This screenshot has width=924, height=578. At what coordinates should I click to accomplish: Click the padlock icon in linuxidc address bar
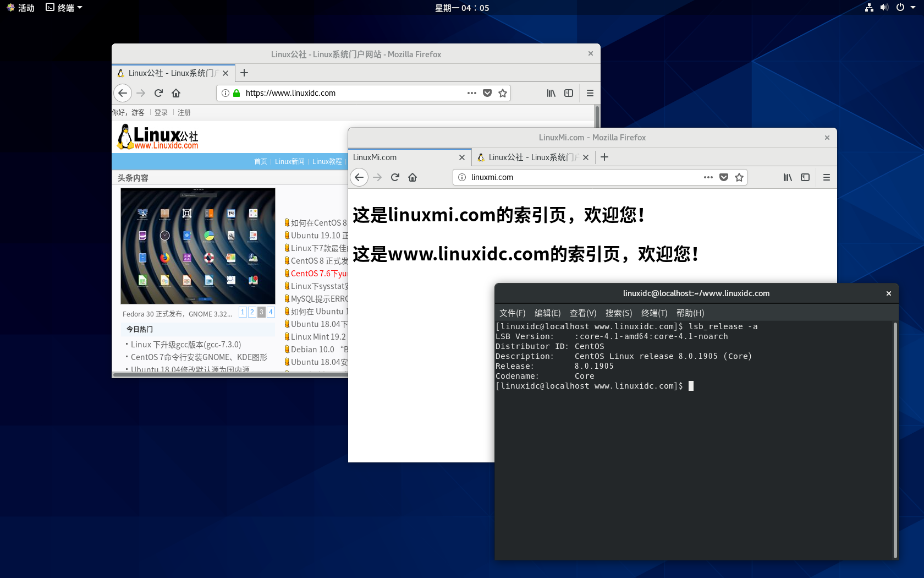237,93
